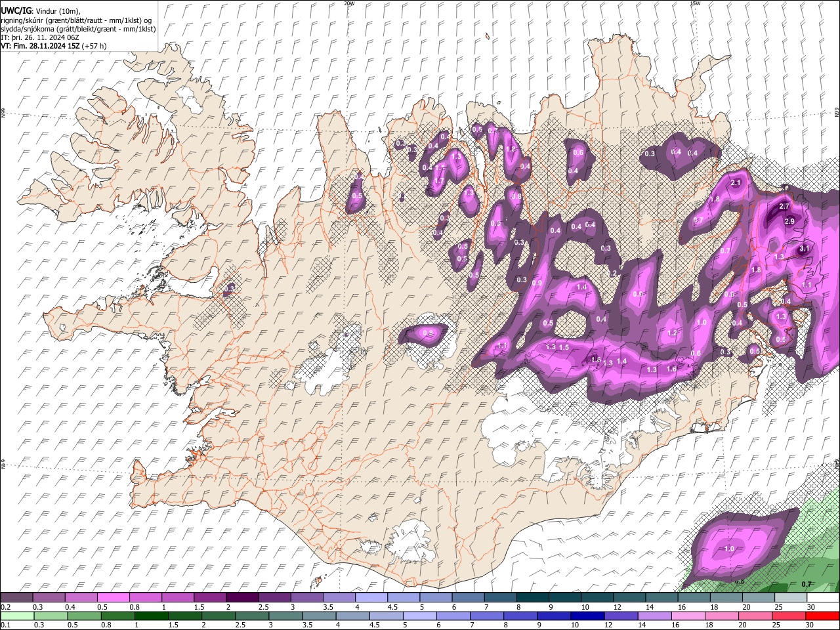Click the deep blue swatch between 10 and 12
Image resolution: width=840 pixels, height=630 pixels.
coord(588,616)
